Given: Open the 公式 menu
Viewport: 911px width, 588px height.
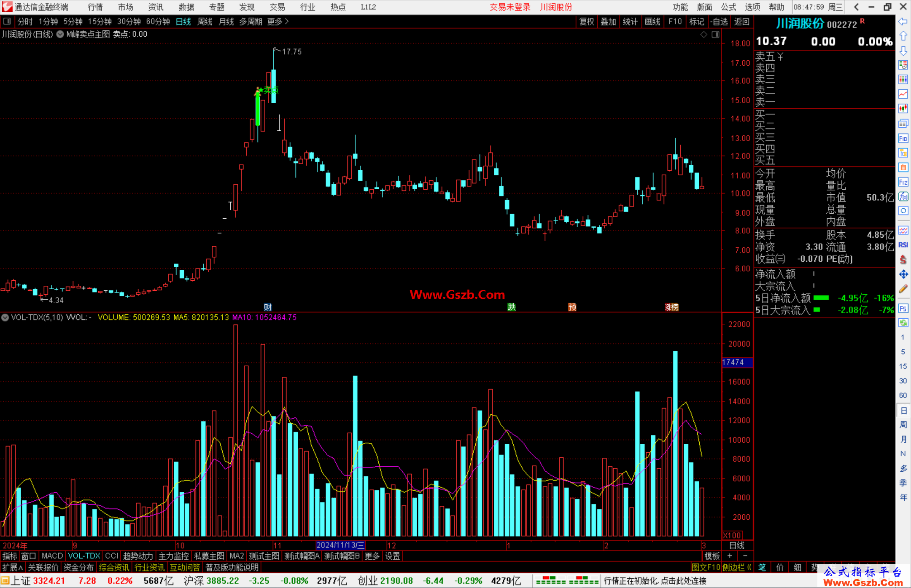Looking at the screenshot, I should pyautogui.click(x=728, y=7).
